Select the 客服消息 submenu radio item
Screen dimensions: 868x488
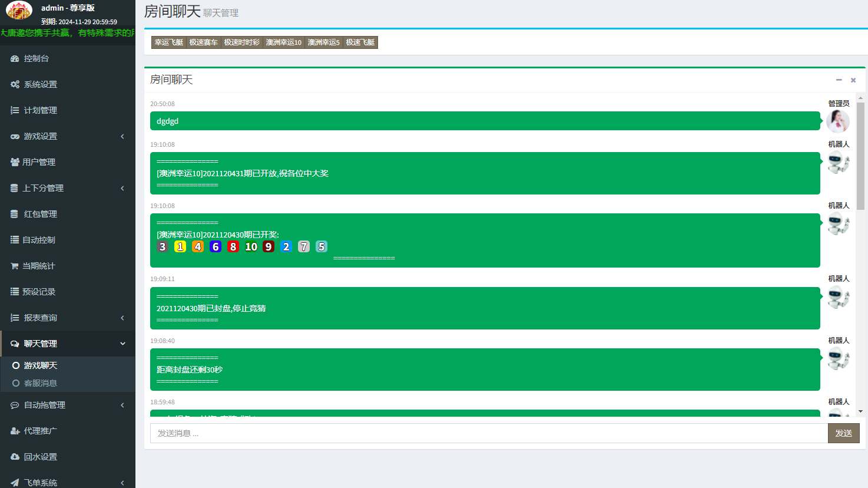(x=16, y=383)
